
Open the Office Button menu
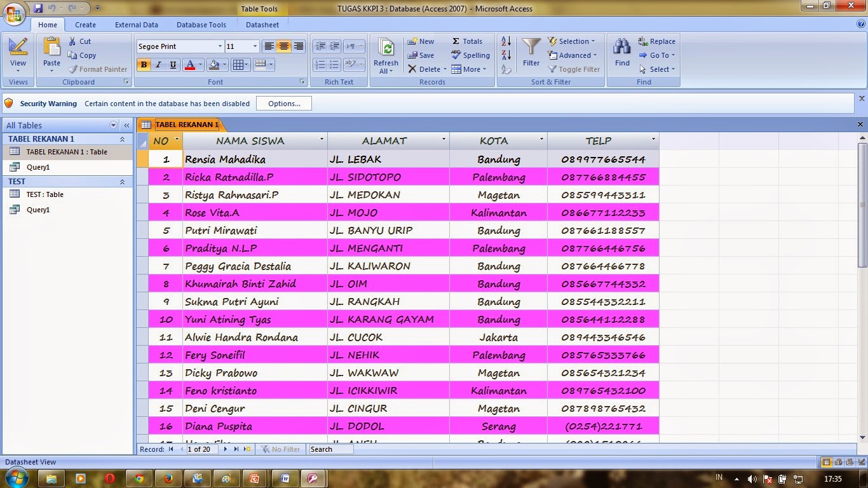coord(14,13)
